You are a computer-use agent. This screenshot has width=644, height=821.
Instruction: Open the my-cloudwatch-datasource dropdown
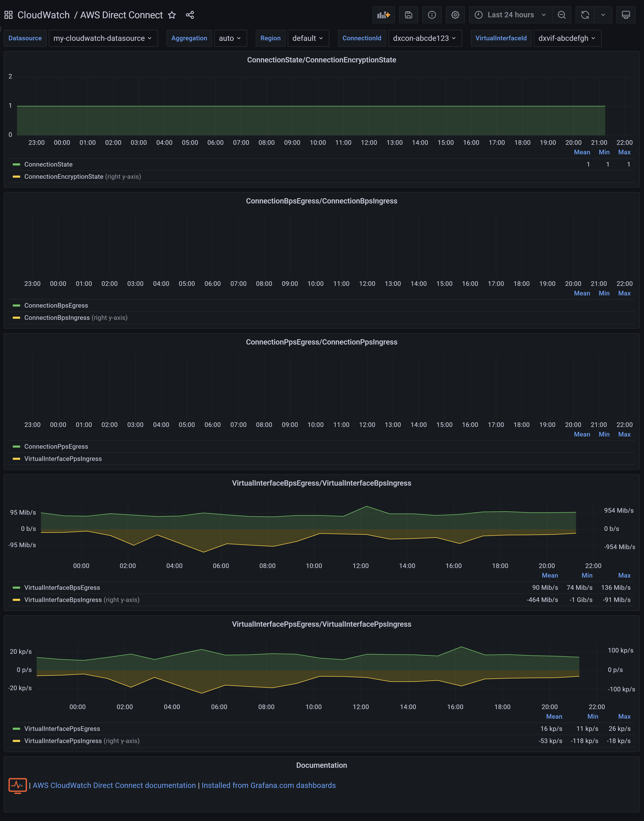pyautogui.click(x=103, y=38)
